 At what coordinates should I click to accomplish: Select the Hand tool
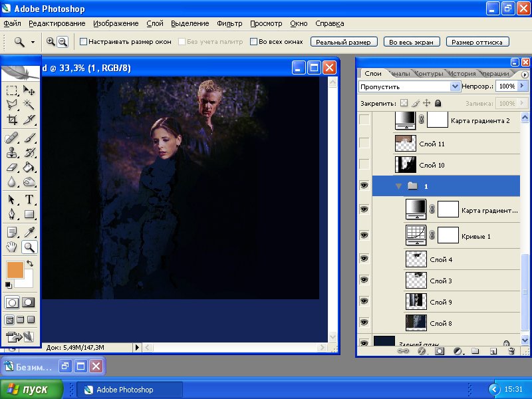coord(12,247)
